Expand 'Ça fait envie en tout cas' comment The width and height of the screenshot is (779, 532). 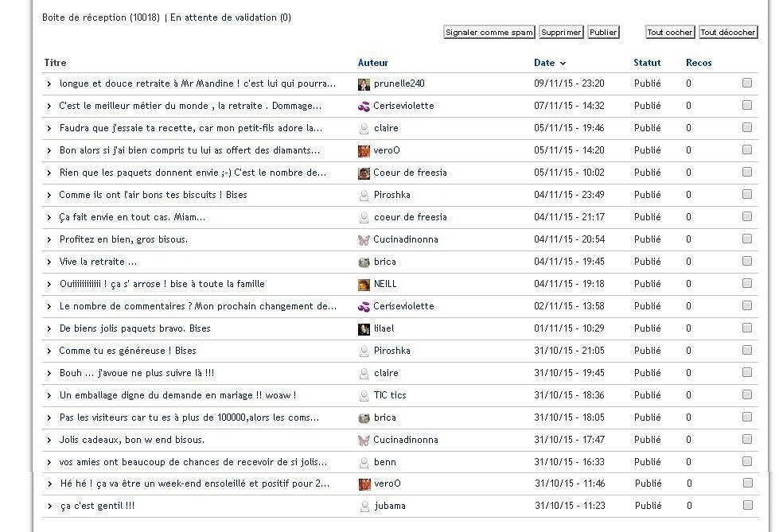pos(49,218)
